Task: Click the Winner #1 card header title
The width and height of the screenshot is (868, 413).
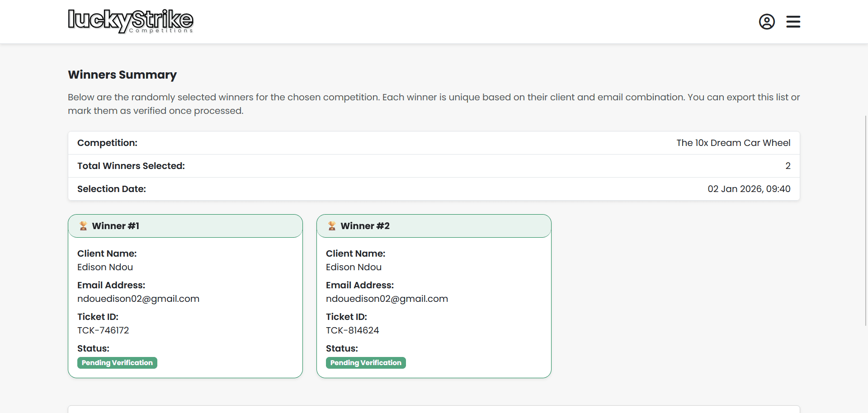Action: [x=116, y=226]
